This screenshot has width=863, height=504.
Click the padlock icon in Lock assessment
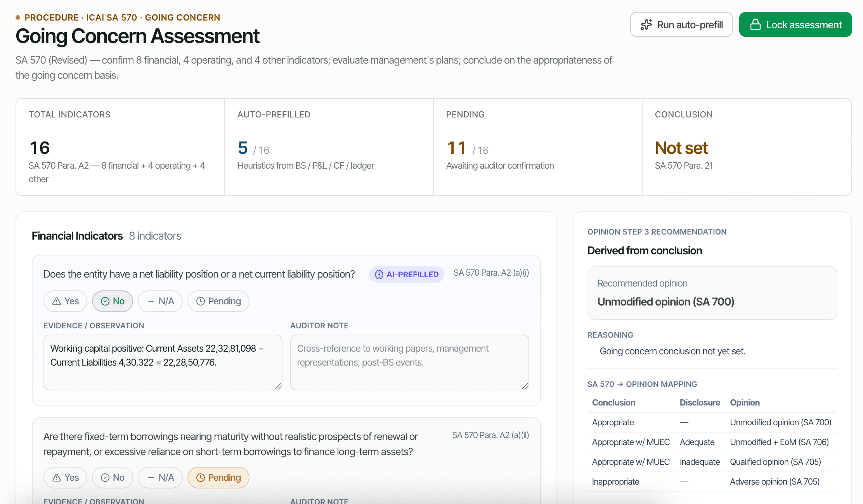(x=755, y=25)
